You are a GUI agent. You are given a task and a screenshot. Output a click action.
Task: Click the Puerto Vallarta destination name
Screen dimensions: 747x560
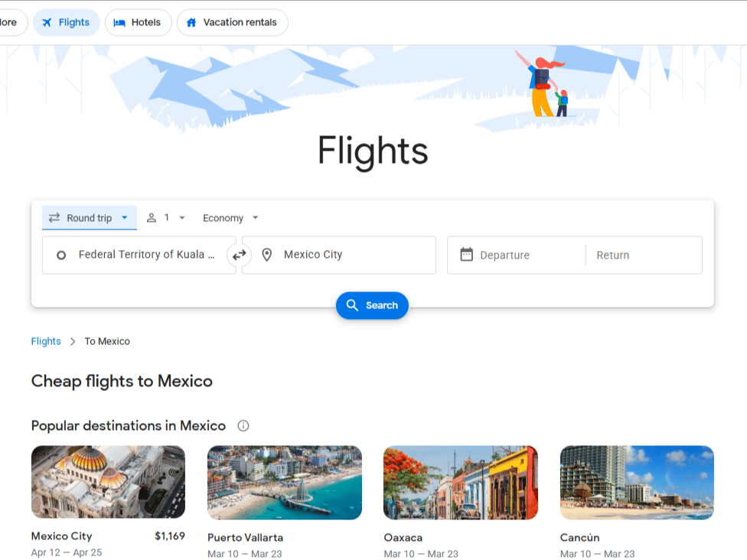(x=246, y=538)
